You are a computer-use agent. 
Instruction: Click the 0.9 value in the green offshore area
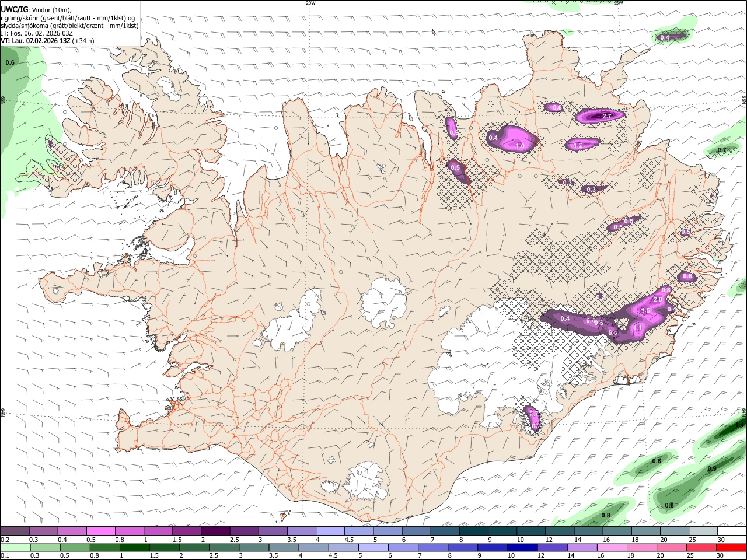[712, 469]
